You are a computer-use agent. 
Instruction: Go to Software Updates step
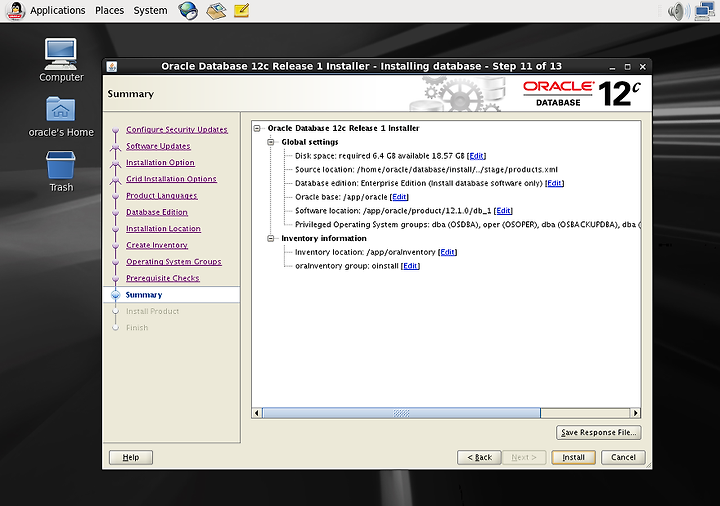(158, 146)
